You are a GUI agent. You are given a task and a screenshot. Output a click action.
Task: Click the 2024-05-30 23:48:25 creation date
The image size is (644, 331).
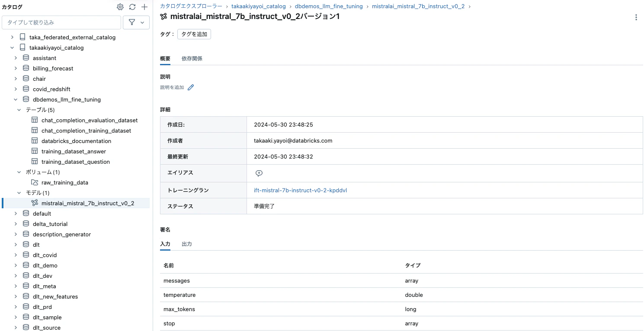coord(283,125)
